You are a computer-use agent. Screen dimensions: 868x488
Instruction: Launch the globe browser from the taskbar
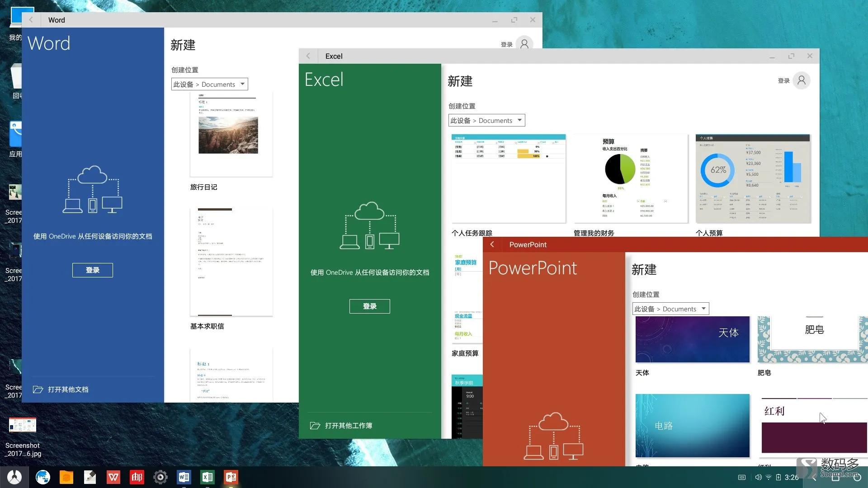(43, 477)
